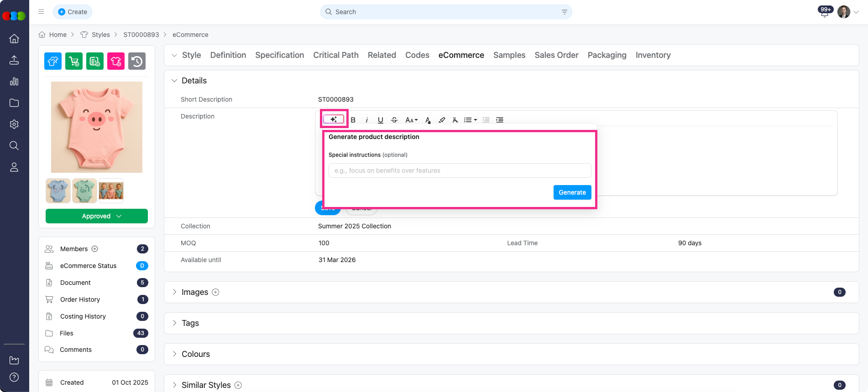The width and height of the screenshot is (868, 392).
Task: Collapse the Details section
Action: (174, 81)
